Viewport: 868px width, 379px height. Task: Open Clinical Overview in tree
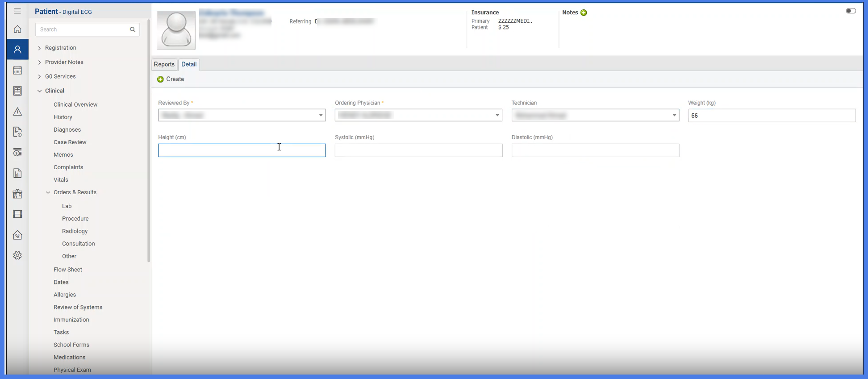[75, 104]
